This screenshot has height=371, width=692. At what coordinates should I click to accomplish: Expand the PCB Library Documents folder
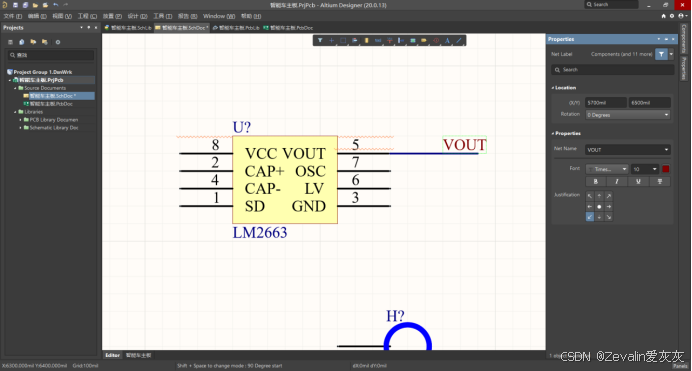click(20, 120)
